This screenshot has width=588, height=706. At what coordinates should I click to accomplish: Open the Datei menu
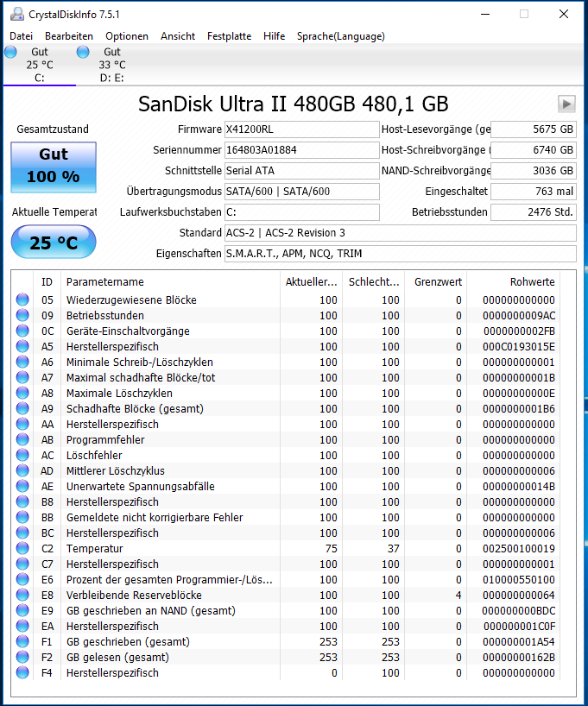click(22, 36)
